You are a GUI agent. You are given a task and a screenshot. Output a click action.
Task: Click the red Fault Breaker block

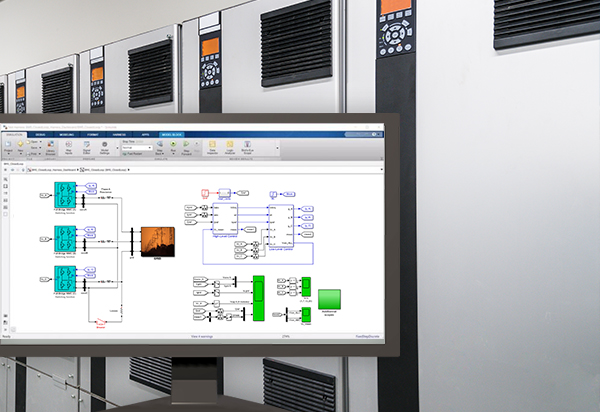tap(100, 322)
